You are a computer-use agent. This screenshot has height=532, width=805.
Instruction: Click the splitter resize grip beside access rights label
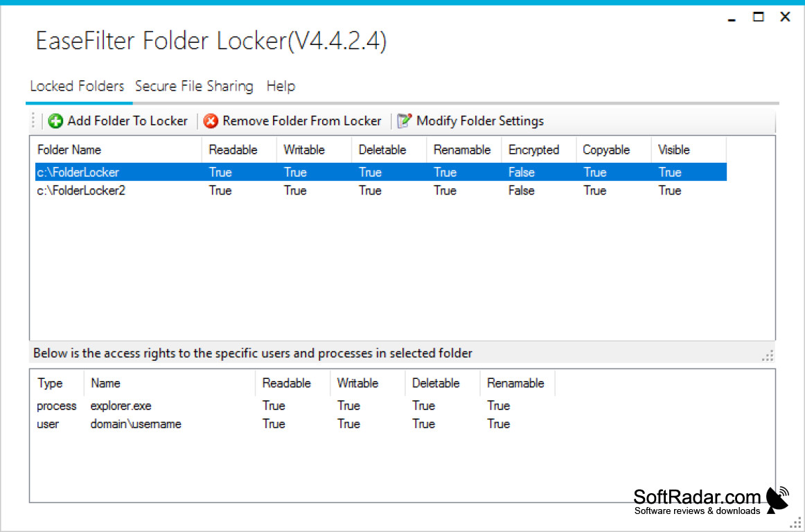[768, 355]
